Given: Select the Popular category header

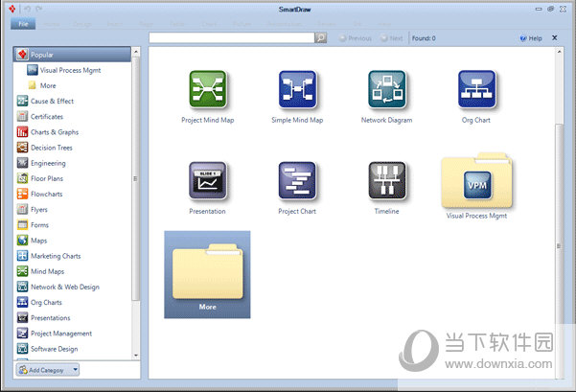Looking at the screenshot, I should (72, 55).
